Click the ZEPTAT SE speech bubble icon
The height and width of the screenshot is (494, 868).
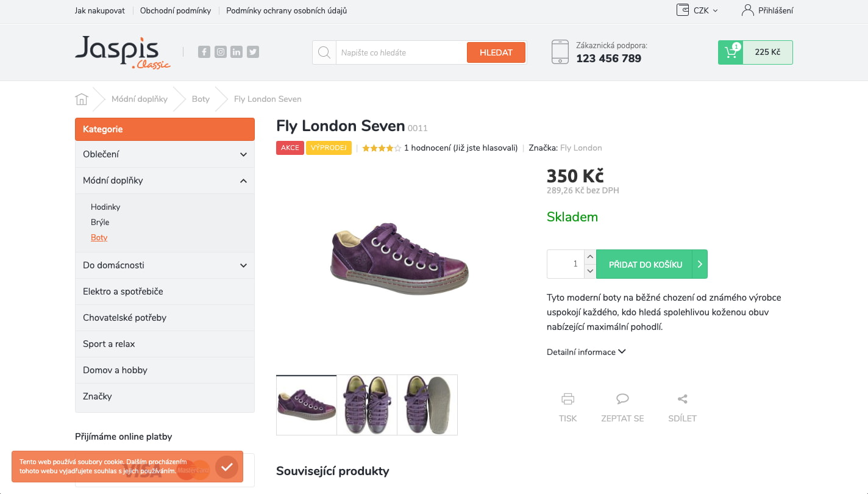(622, 399)
